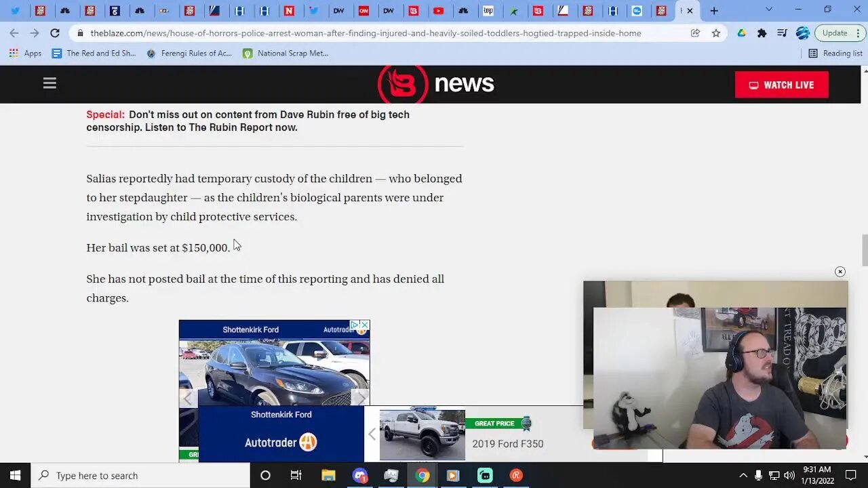Open the Apps bookmarks shortcut
Image resolution: width=868 pixels, height=488 pixels.
(25, 54)
